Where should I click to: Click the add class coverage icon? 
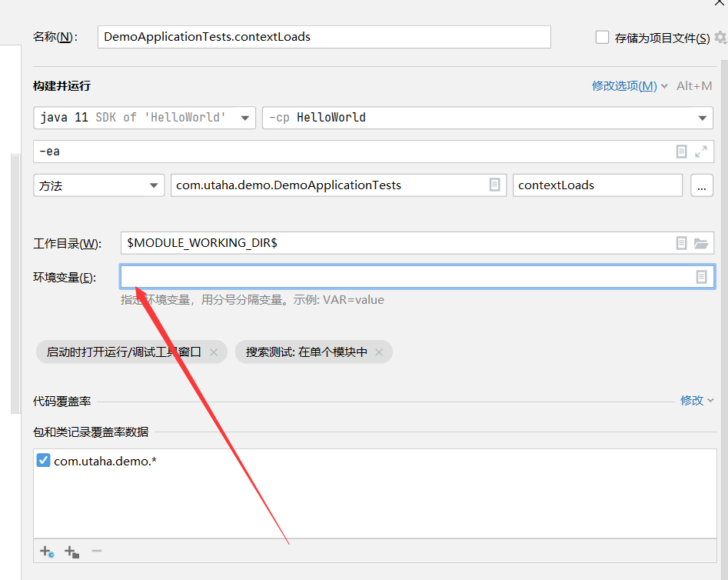point(47,552)
